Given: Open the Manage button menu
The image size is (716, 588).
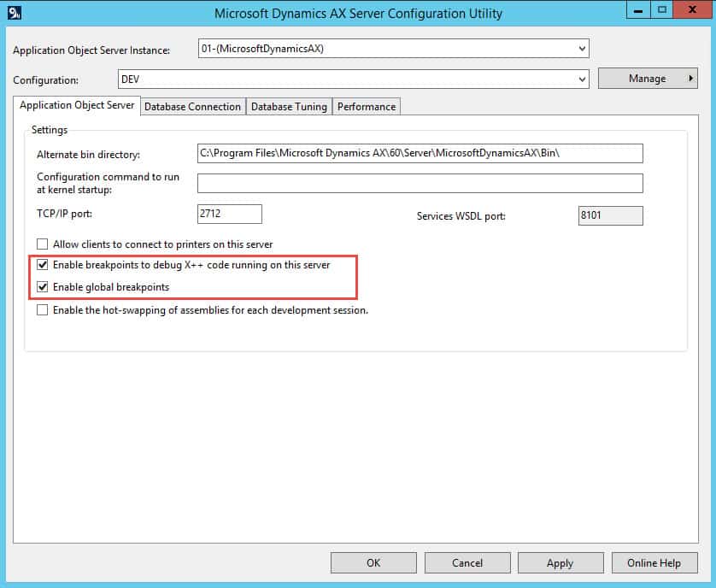Looking at the screenshot, I should click(648, 79).
